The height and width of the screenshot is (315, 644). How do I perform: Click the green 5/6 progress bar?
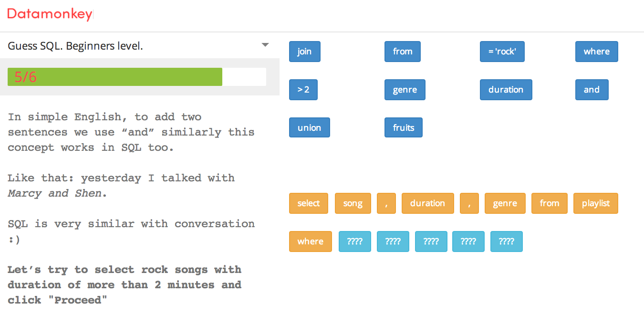click(115, 77)
